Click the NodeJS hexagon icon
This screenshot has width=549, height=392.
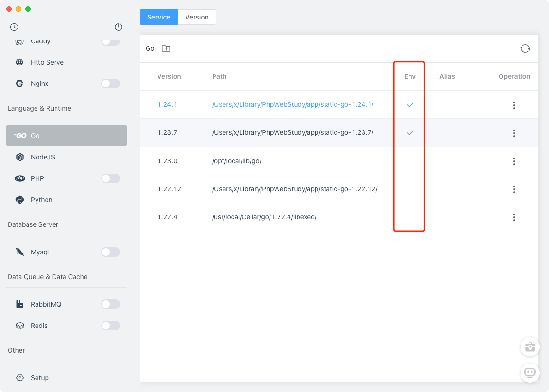click(x=20, y=157)
